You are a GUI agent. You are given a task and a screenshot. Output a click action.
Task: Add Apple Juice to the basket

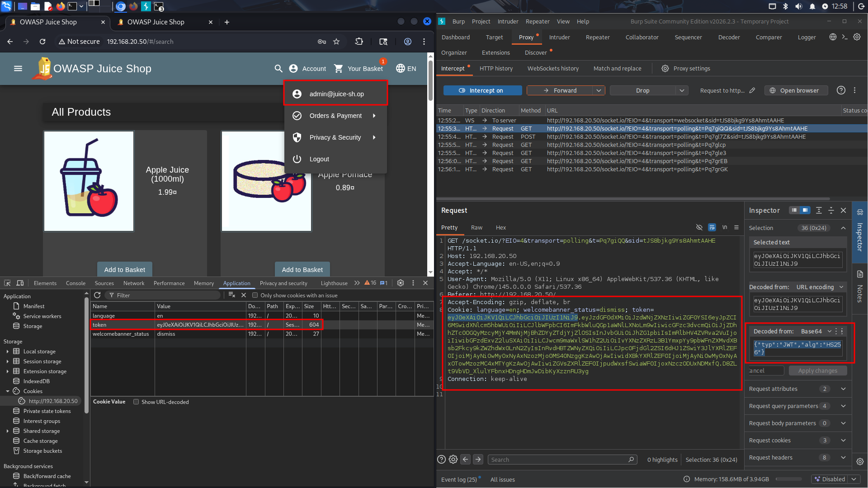click(124, 269)
